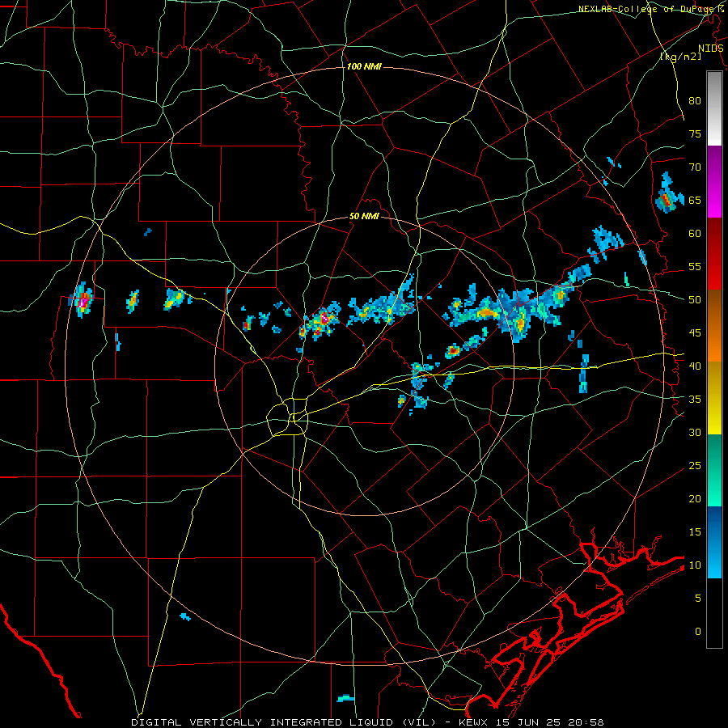Click the scale value 0

tap(698, 632)
